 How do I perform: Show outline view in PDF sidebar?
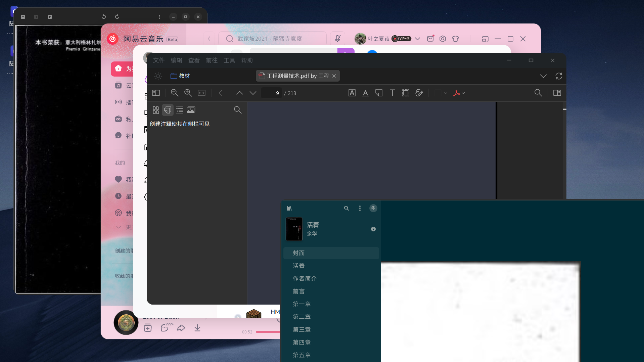pyautogui.click(x=180, y=110)
